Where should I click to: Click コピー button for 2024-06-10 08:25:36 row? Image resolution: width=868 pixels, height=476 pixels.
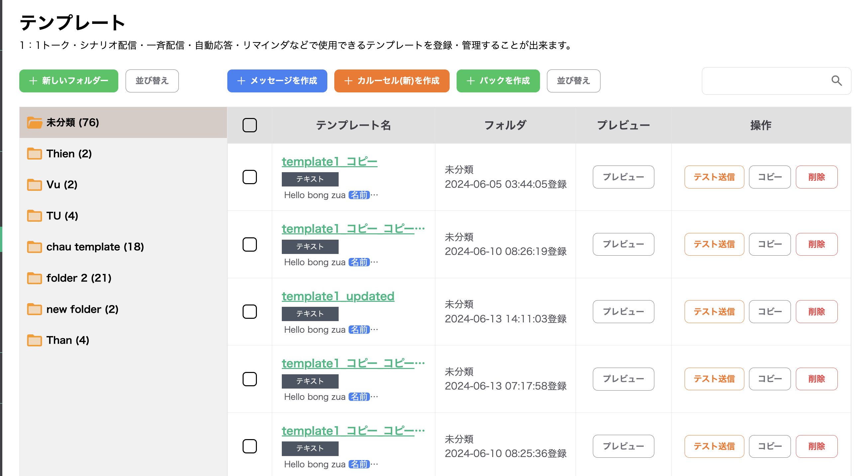pyautogui.click(x=770, y=446)
